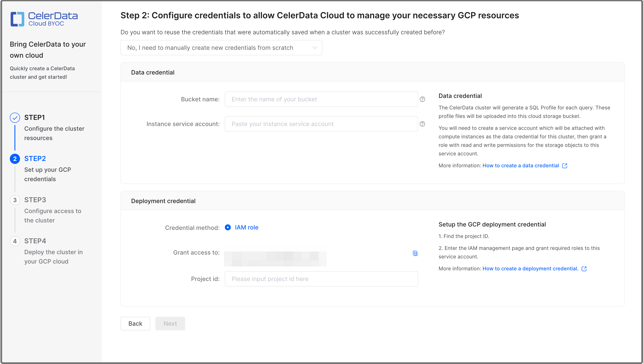643x364 pixels.
Task: Open external link icon for deployment credential docs
Action: pyautogui.click(x=584, y=269)
